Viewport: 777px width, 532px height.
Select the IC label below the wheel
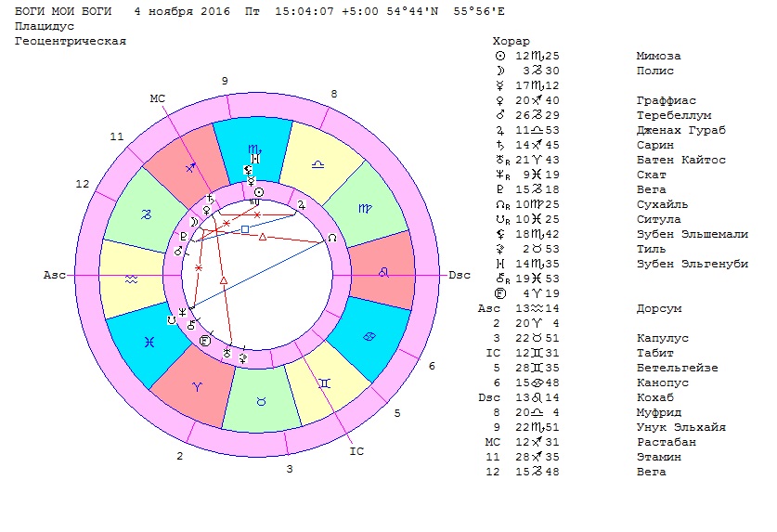(356, 451)
